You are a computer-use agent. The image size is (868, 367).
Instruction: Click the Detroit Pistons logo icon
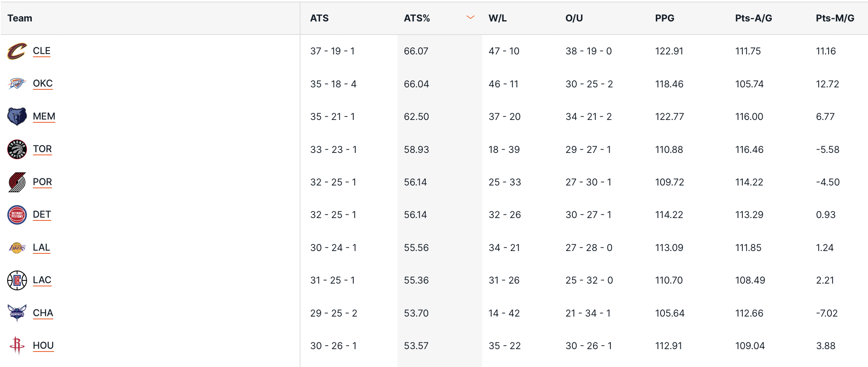click(17, 215)
